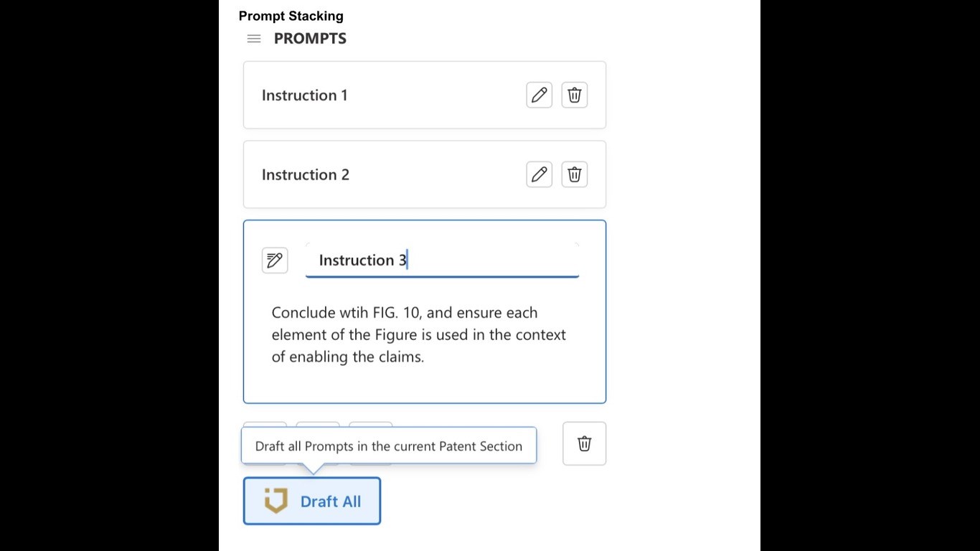The width and height of the screenshot is (980, 551).
Task: Delete Instruction 1 using its trash icon
Action: 575,95
